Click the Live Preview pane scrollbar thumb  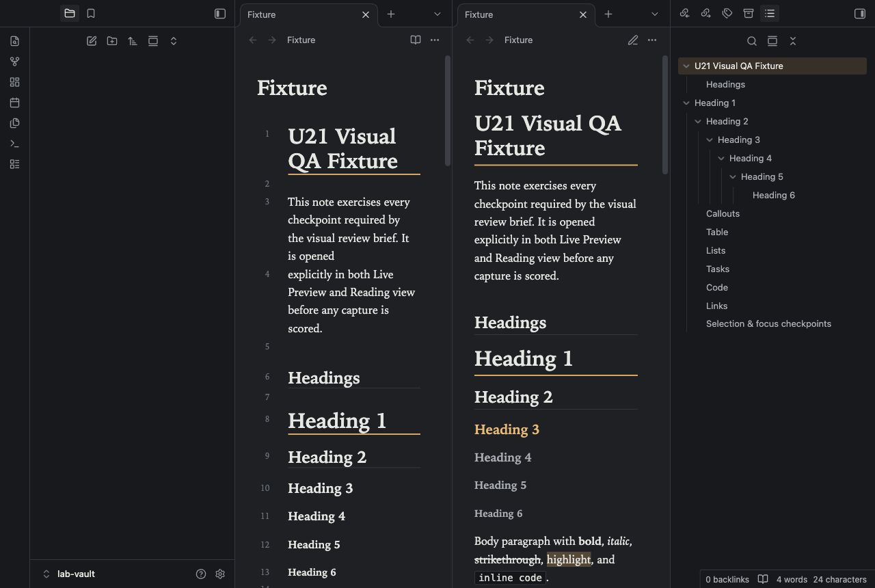pos(448,111)
